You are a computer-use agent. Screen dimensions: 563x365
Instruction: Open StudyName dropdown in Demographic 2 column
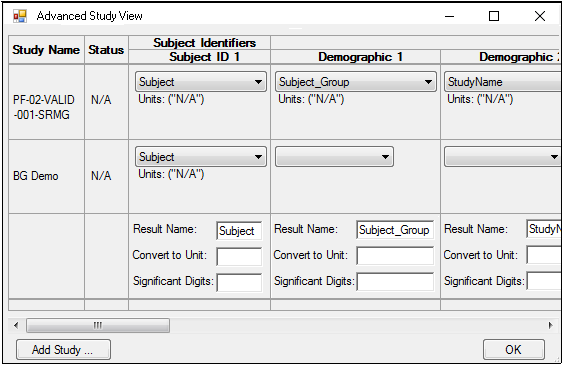(x=503, y=82)
